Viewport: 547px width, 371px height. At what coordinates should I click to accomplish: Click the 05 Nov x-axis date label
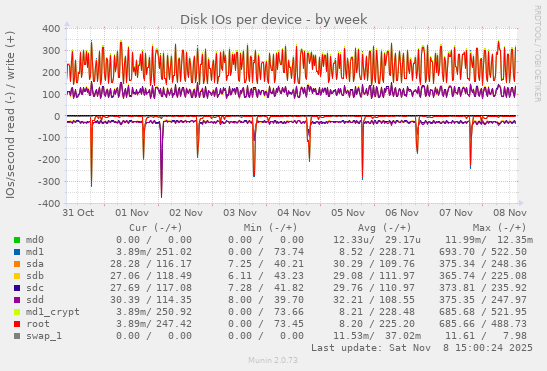(348, 213)
